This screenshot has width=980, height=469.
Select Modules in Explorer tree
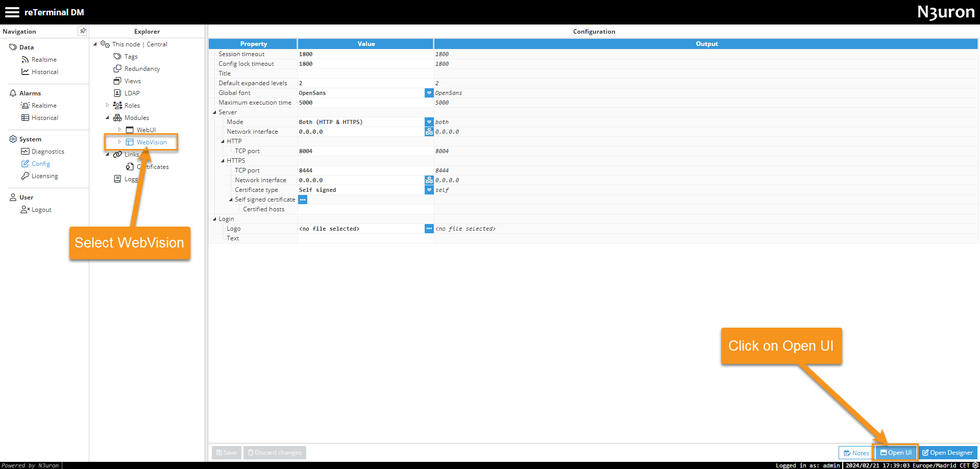click(137, 118)
